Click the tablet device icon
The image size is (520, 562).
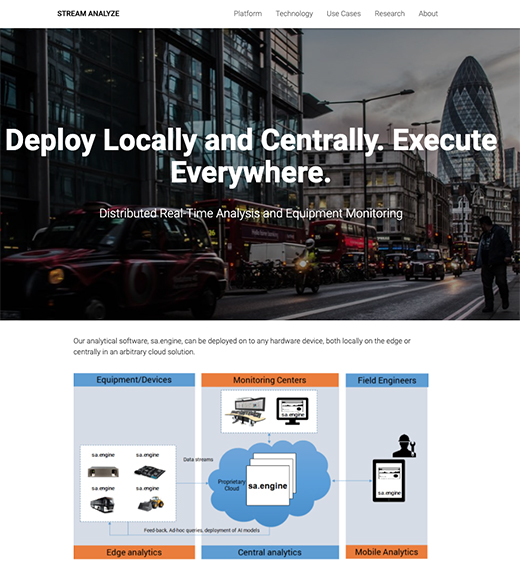click(389, 481)
